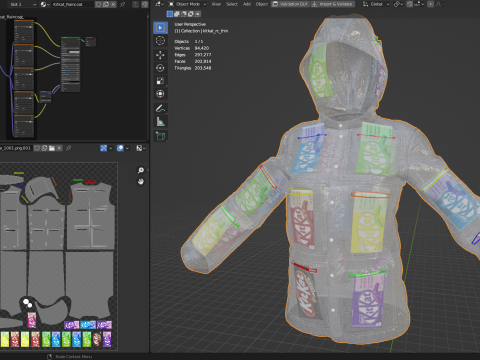Select the Select Box tool in viewport toolbar

pyautogui.click(x=160, y=28)
